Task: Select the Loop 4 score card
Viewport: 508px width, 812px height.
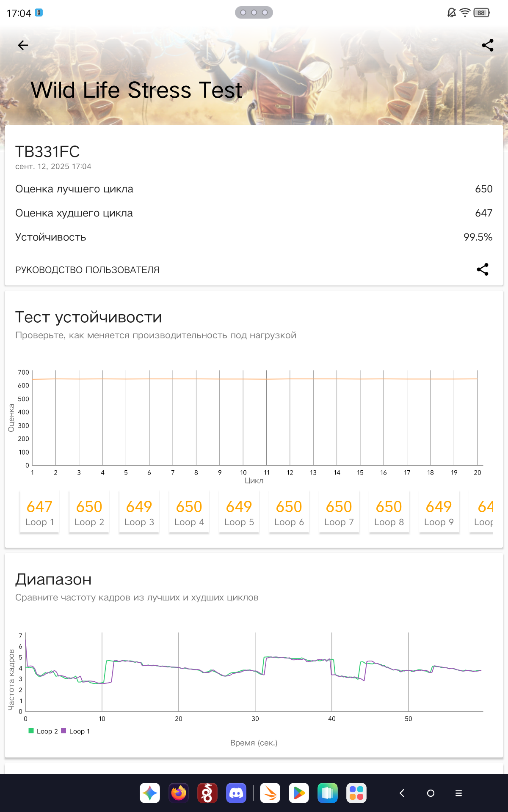Action: click(189, 512)
